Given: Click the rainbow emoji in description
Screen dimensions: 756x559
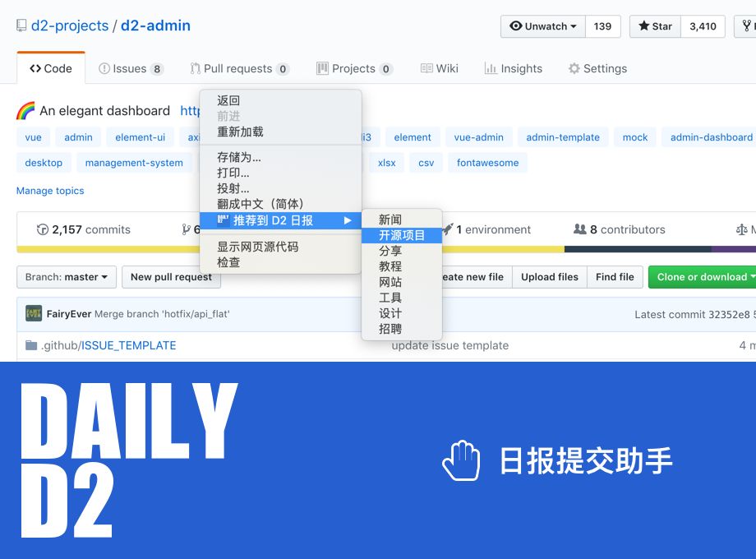Looking at the screenshot, I should [25, 110].
